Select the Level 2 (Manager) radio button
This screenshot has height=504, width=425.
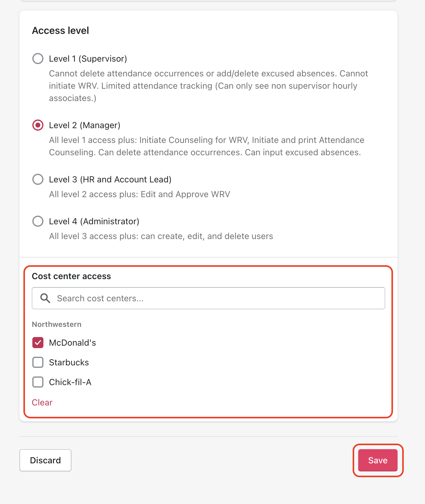tap(38, 125)
